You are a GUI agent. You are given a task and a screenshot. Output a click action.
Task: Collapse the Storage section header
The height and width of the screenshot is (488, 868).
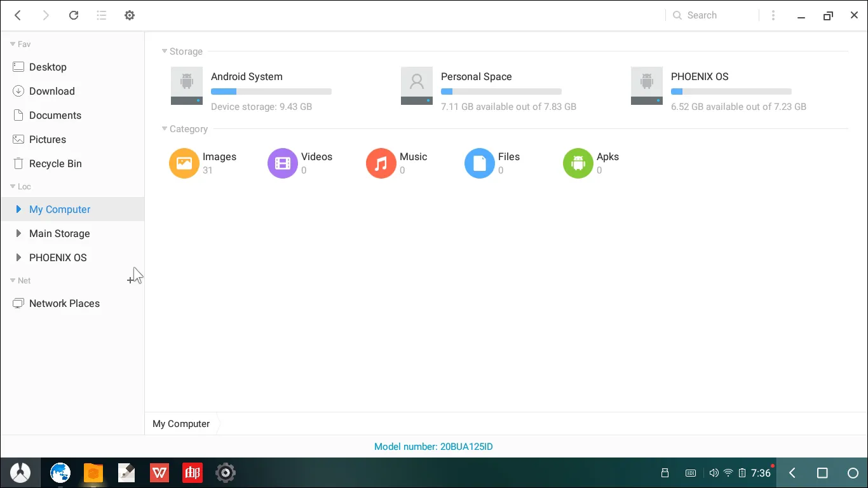165,51
